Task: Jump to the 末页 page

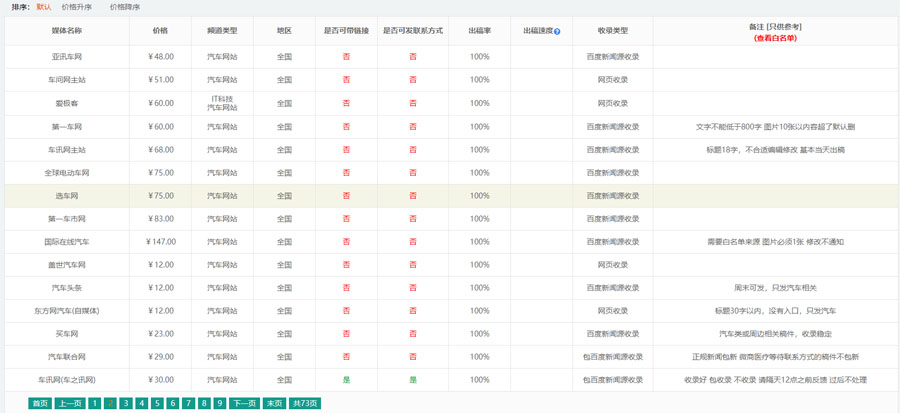Action: [273, 403]
